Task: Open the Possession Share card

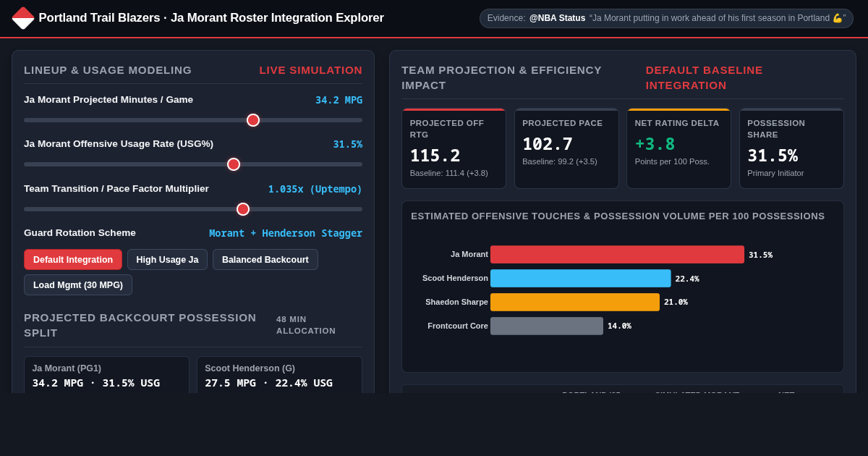Action: coord(791,148)
